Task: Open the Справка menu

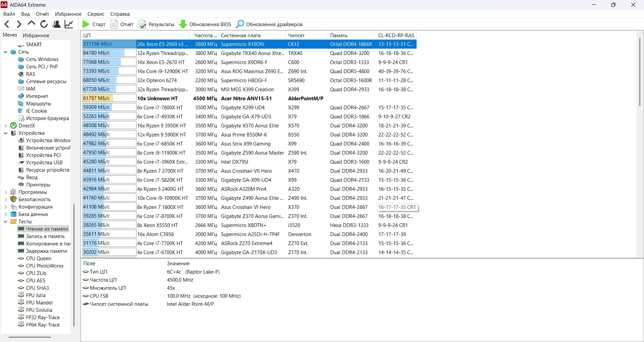Action: 120,14
